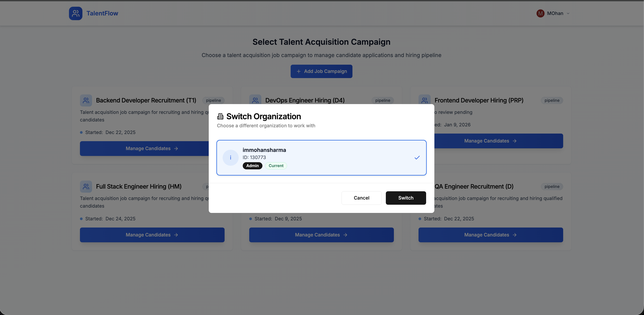Image resolution: width=644 pixels, height=315 pixels.
Task: Open the MOhan profile avatar
Action: coord(540,13)
